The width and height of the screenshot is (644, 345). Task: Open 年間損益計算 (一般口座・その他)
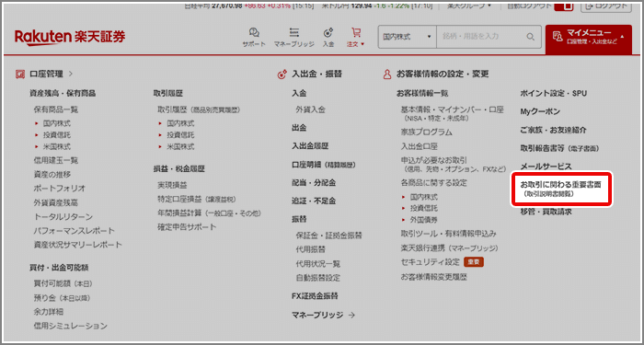pos(210,213)
